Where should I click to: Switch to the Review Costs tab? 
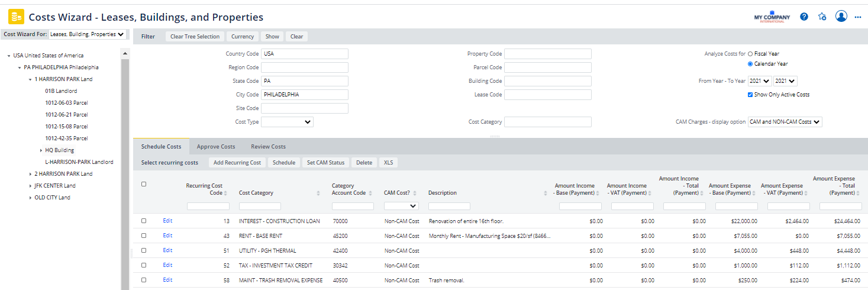[x=268, y=147]
